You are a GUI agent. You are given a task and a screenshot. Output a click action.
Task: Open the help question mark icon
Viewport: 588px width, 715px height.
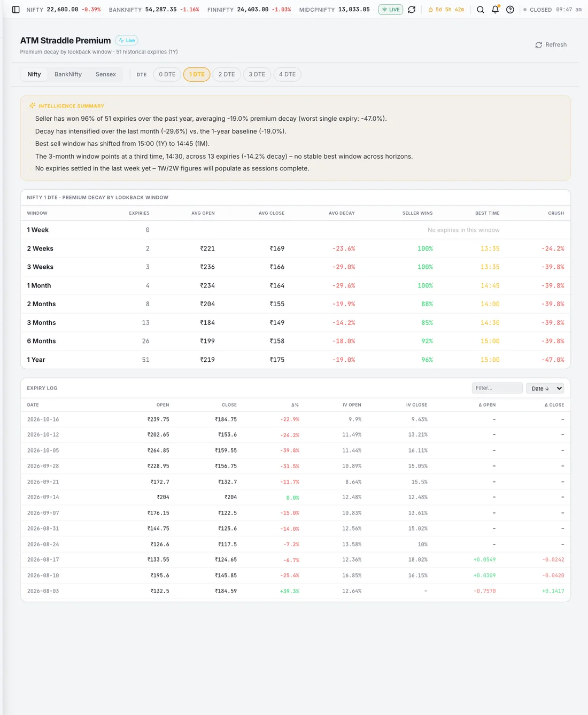tap(510, 10)
